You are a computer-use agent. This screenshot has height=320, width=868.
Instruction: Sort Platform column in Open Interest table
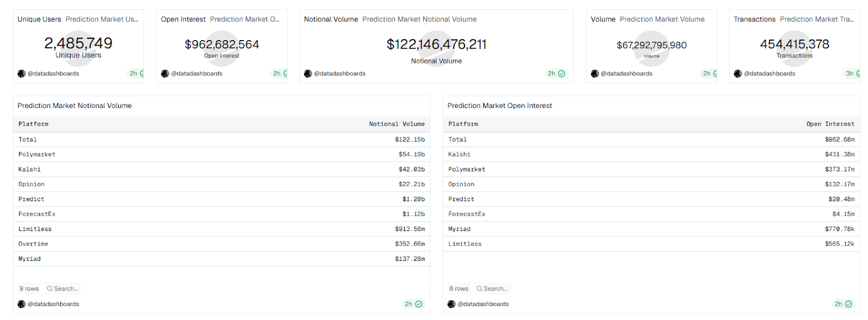click(x=463, y=124)
